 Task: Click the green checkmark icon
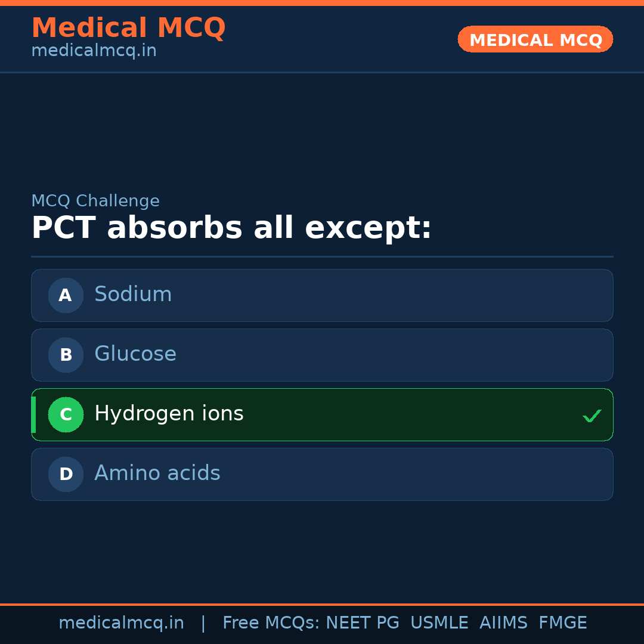[x=592, y=416]
